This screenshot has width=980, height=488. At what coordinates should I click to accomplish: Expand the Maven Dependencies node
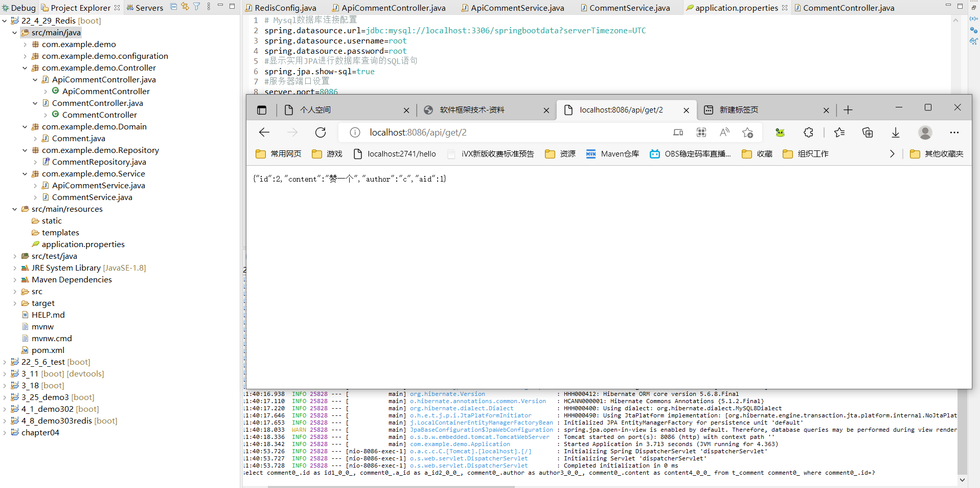(15, 280)
